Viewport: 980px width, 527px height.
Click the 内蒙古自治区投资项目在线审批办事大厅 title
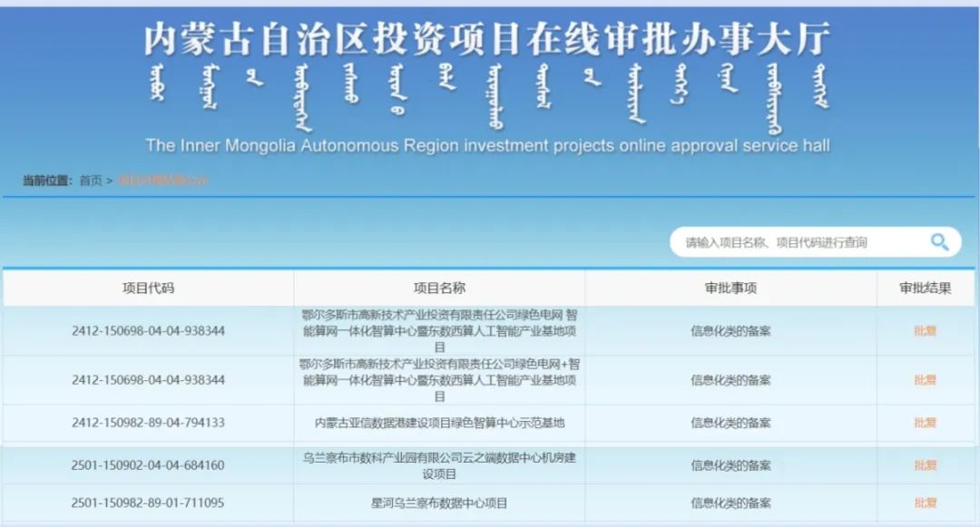coord(487,39)
